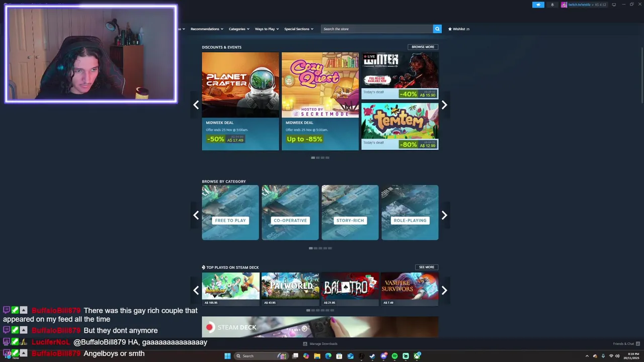Select the Story-Rich category
The height and width of the screenshot is (362, 644).
(350, 213)
